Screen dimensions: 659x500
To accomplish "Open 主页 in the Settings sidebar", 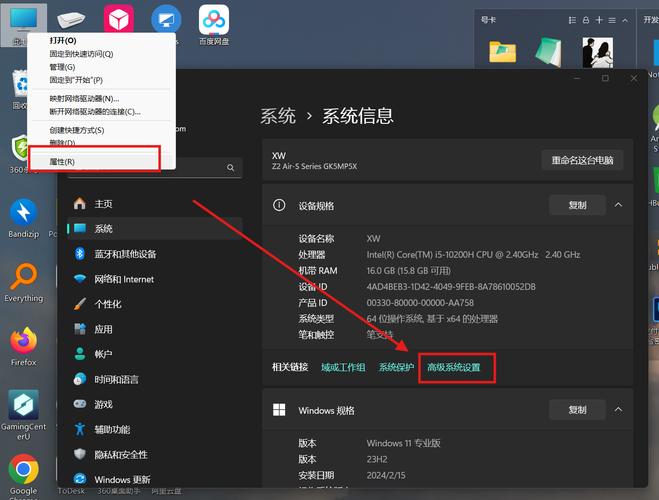I will 155,204.
